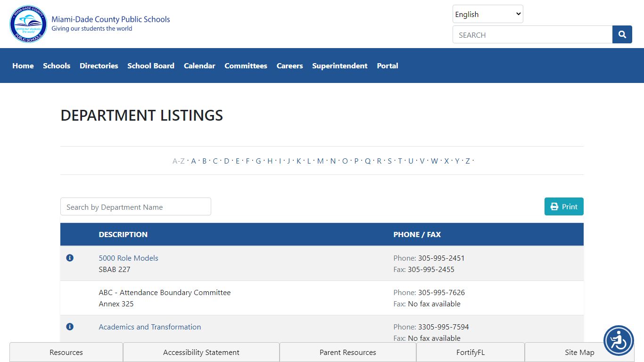Open the Superintendent menu item
Viewport: 644px width, 362px height.
(x=340, y=66)
